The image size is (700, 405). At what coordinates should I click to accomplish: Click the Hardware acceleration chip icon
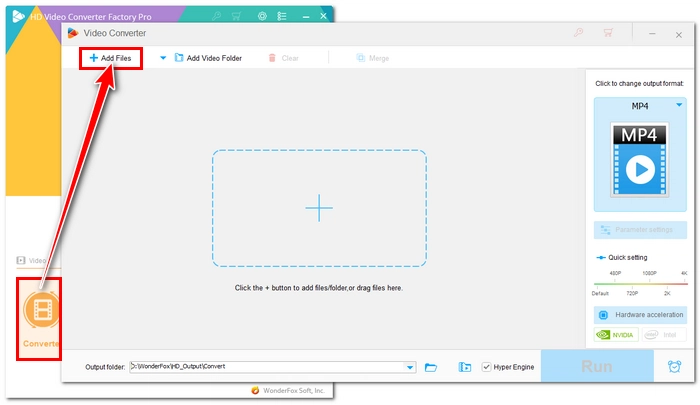[603, 315]
